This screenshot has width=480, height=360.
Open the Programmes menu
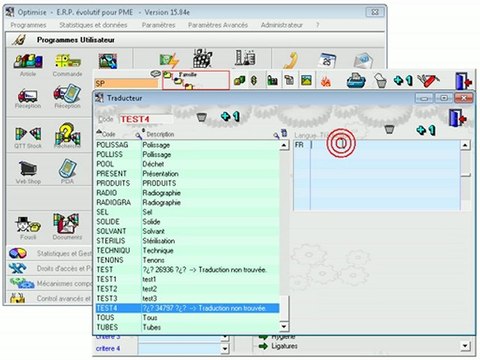click(x=28, y=25)
